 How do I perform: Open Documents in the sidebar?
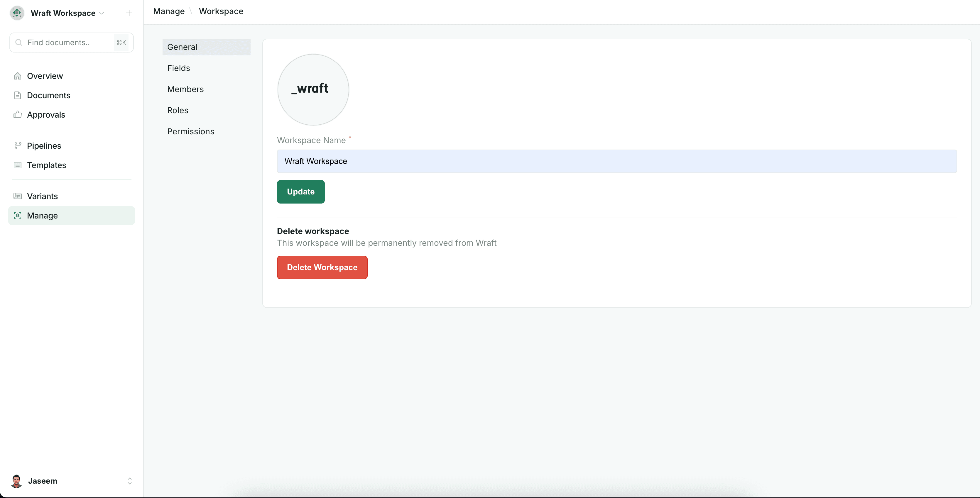click(x=49, y=95)
